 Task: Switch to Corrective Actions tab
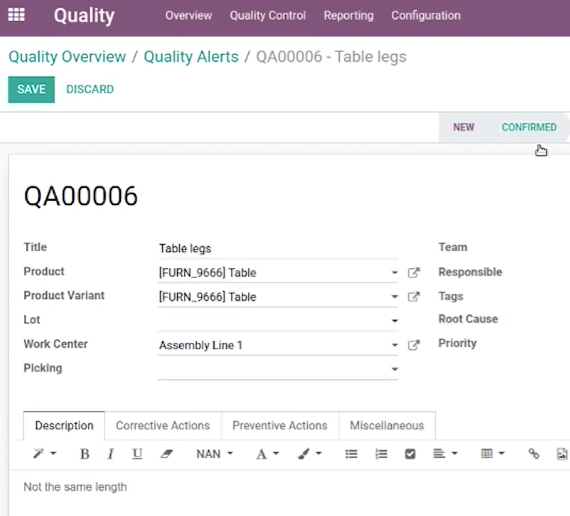(x=163, y=425)
